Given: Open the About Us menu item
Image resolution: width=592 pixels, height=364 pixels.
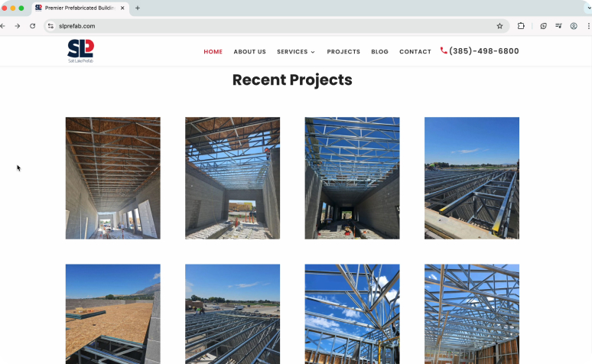Looking at the screenshot, I should [249, 52].
